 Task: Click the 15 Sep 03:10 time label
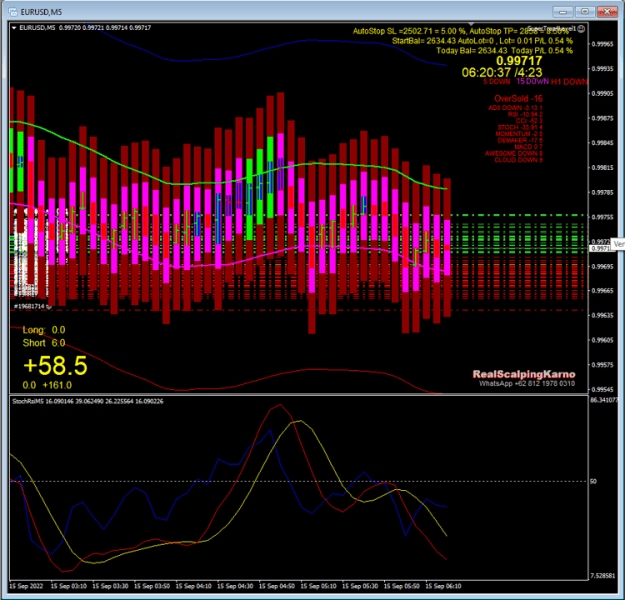[x=69, y=586]
